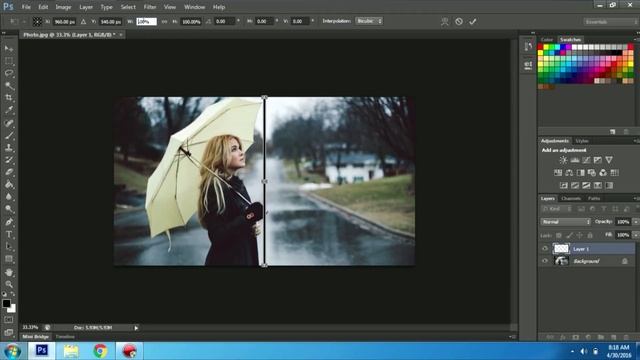Select the Horizontal Type tool
This screenshot has height=360, width=640.
click(9, 234)
